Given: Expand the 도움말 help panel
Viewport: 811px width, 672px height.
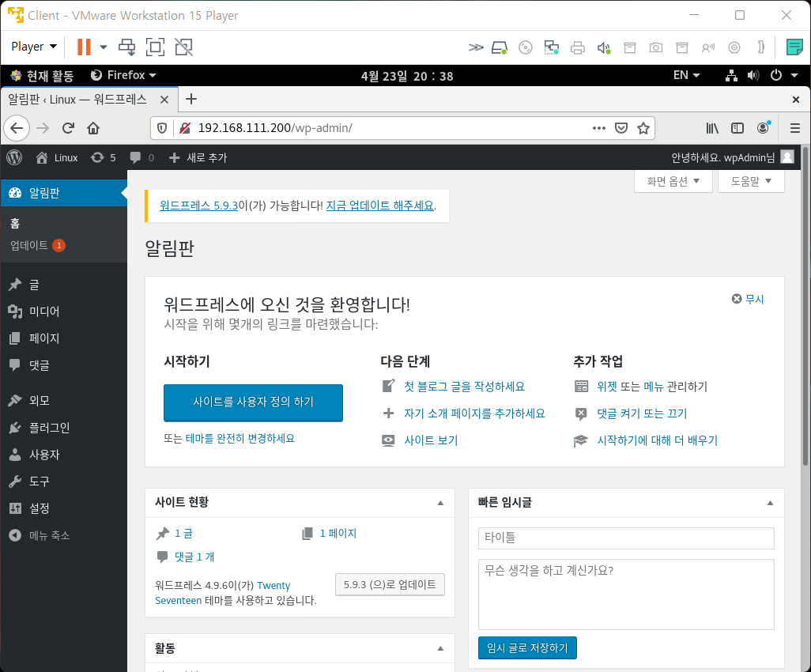Looking at the screenshot, I should [x=751, y=181].
